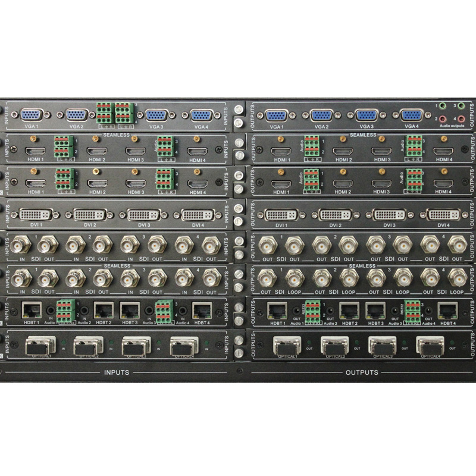This screenshot has height=476, width=476.
Task: Select the DVI 2 connector on the inputs card
Action: pos(90,215)
